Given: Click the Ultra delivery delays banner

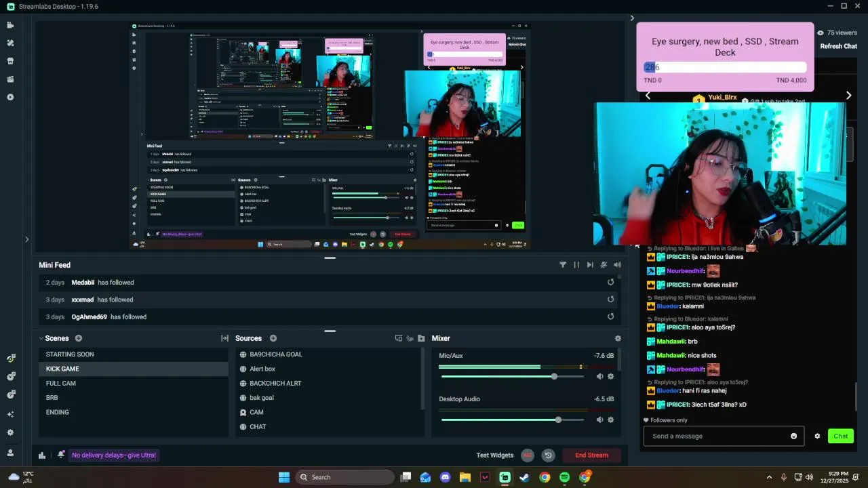Looking at the screenshot, I should [x=114, y=455].
